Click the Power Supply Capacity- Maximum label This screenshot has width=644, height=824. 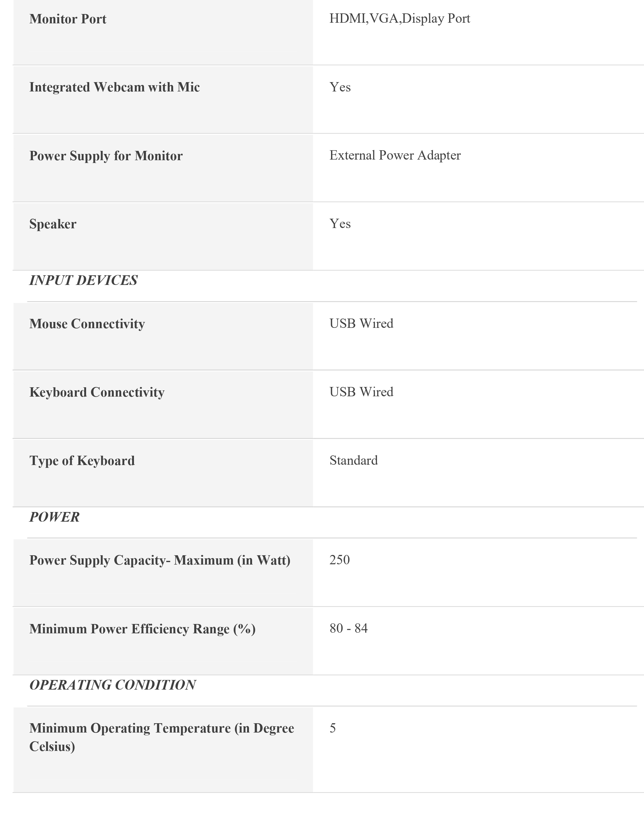(x=160, y=560)
